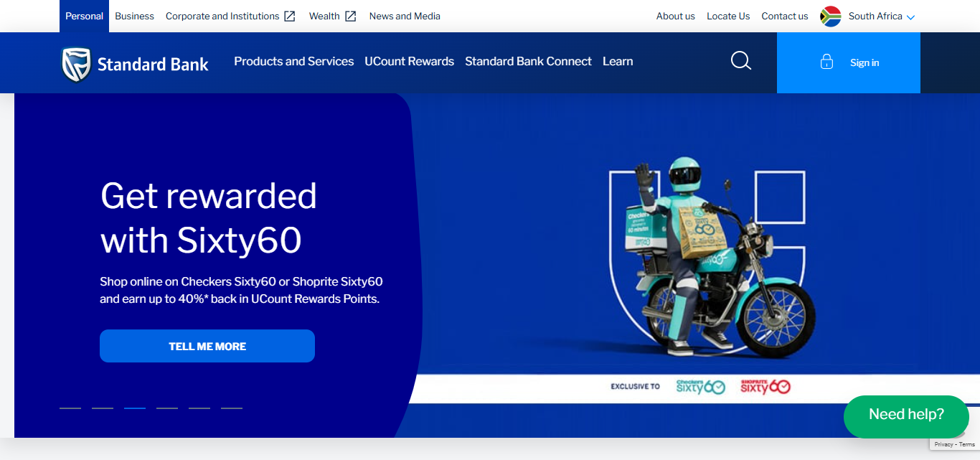Click the Get rewarded with Sixty60 heading
The width and height of the screenshot is (980, 460).
tap(209, 217)
